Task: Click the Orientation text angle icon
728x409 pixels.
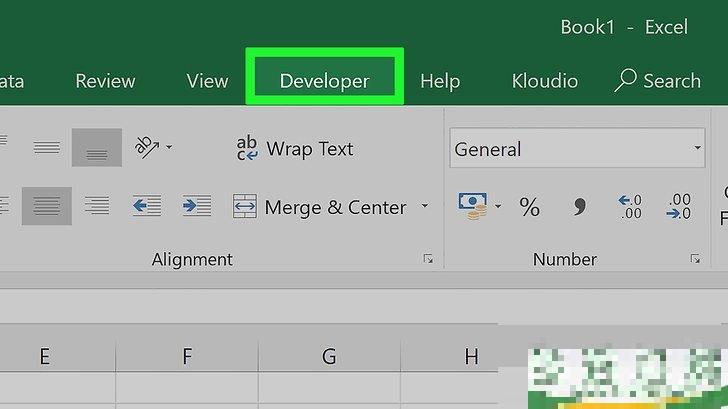Action: click(147, 147)
